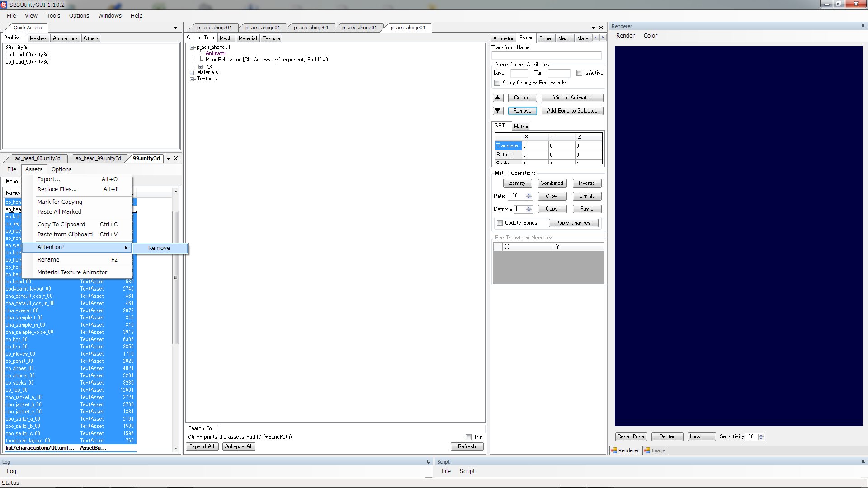
Task: Click the Collapse All button
Action: (238, 446)
